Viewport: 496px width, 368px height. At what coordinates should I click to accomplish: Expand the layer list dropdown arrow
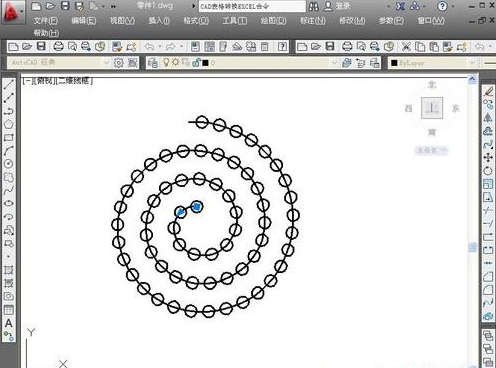pyautogui.click(x=334, y=63)
